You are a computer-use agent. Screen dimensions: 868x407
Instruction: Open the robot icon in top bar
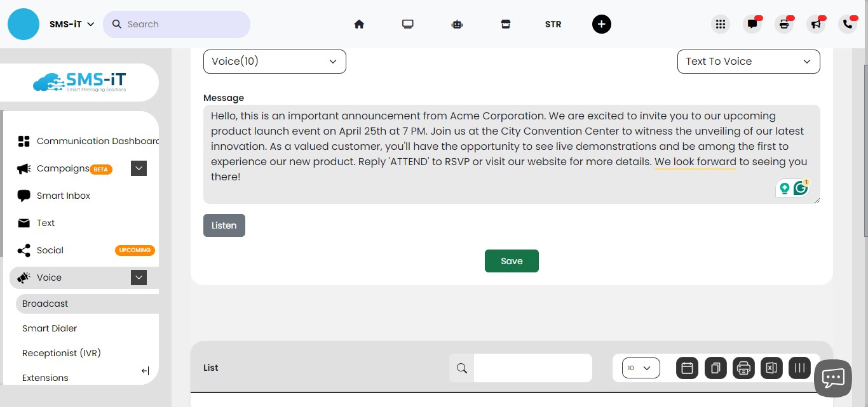457,24
